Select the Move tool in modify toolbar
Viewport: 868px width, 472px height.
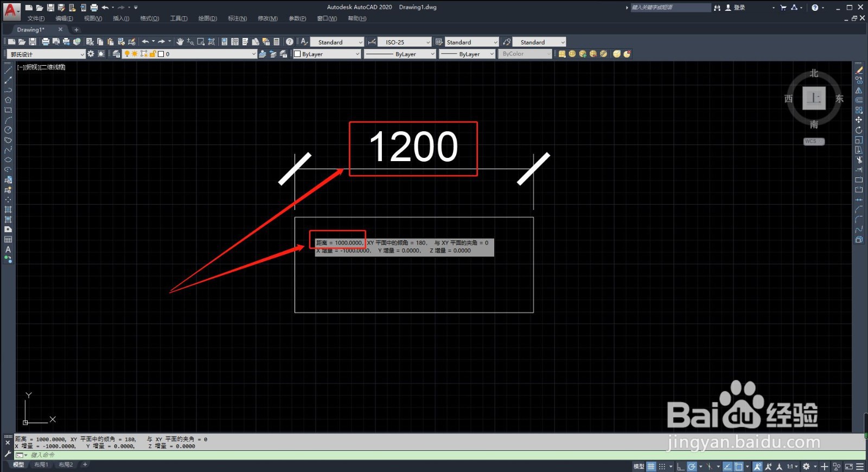859,120
